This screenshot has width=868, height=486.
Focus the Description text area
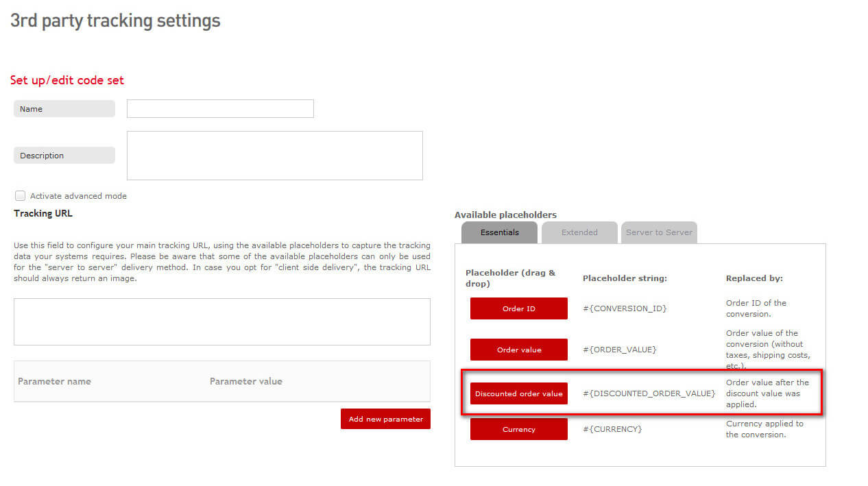coord(275,156)
